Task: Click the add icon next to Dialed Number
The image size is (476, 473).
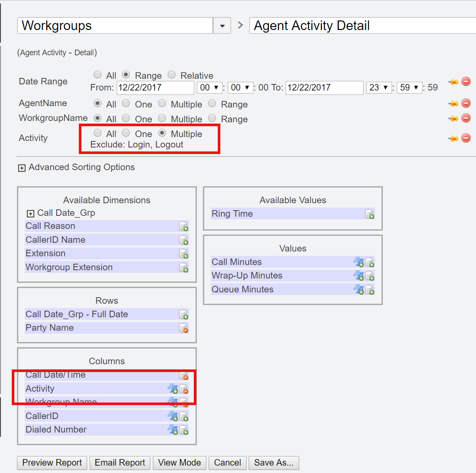Action: click(183, 430)
